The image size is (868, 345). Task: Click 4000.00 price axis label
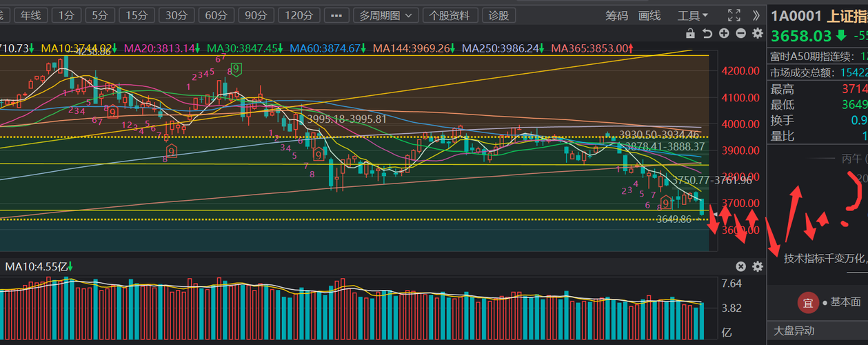pyautogui.click(x=740, y=124)
